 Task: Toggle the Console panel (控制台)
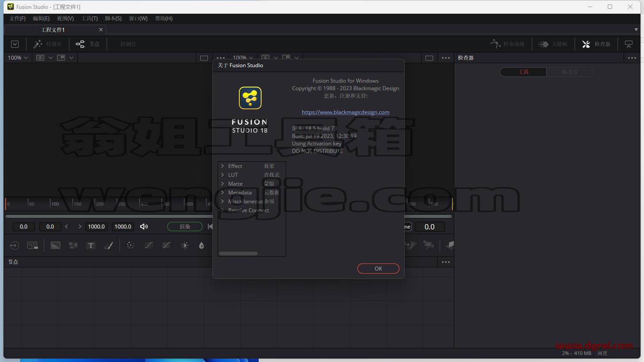128,44
